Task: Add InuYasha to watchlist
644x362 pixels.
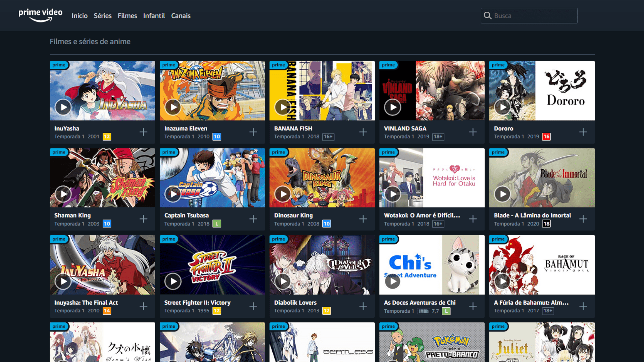Action: click(144, 132)
